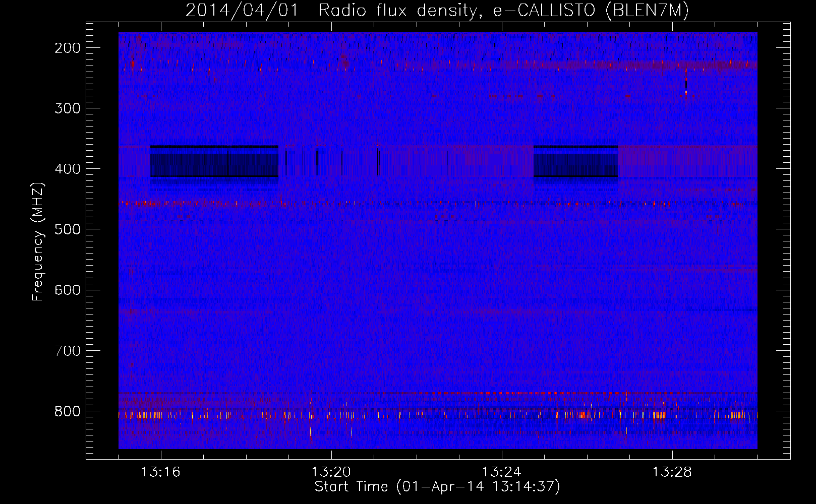Click the 13:16 time tick label
The image size is (816, 504).
(x=160, y=472)
